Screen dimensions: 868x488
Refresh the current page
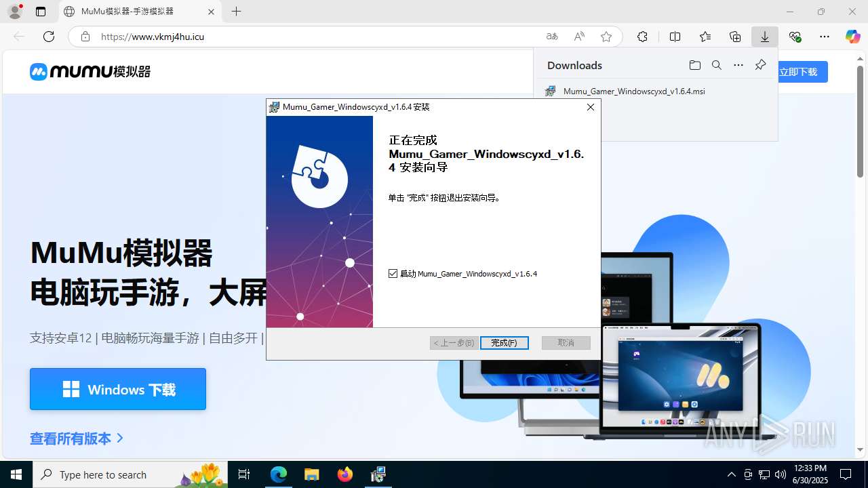pyautogui.click(x=49, y=37)
